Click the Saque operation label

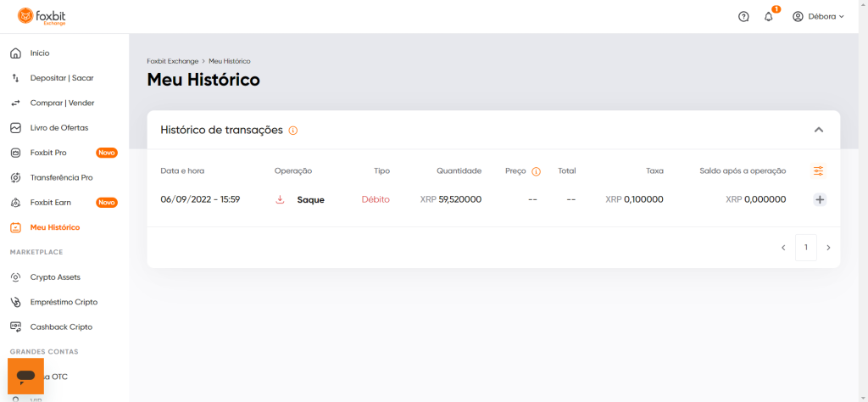coord(310,200)
